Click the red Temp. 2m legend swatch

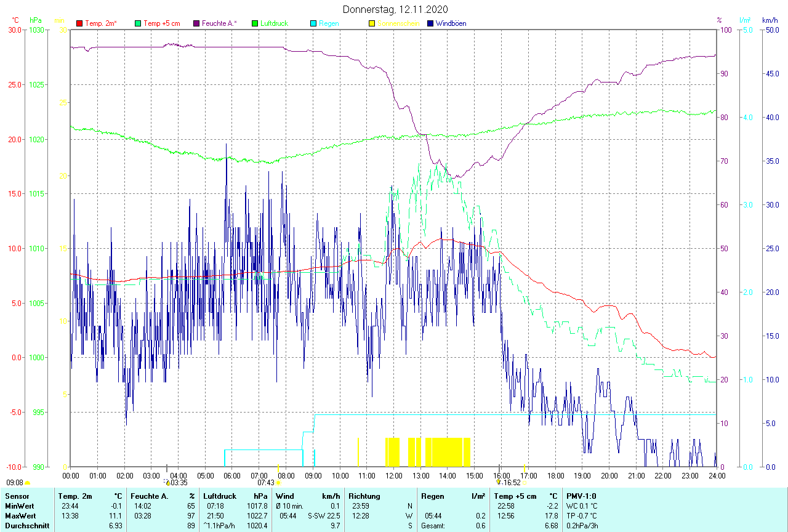(79, 23)
